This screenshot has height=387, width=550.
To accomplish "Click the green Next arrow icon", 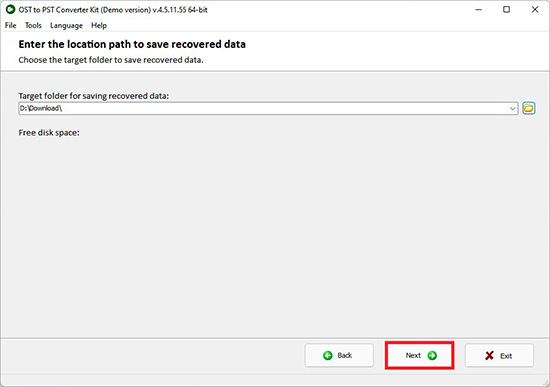I will pos(432,355).
